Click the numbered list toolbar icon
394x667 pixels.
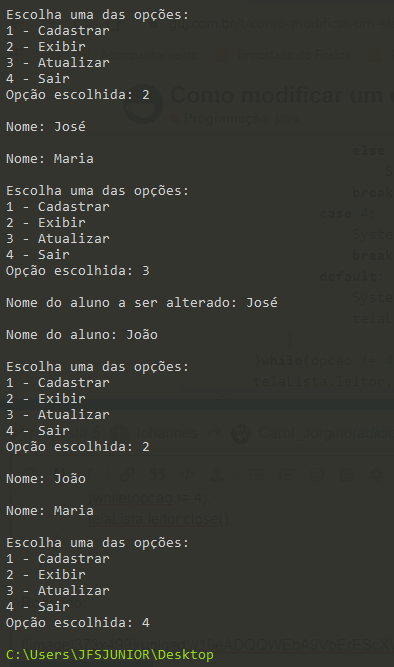click(x=286, y=474)
